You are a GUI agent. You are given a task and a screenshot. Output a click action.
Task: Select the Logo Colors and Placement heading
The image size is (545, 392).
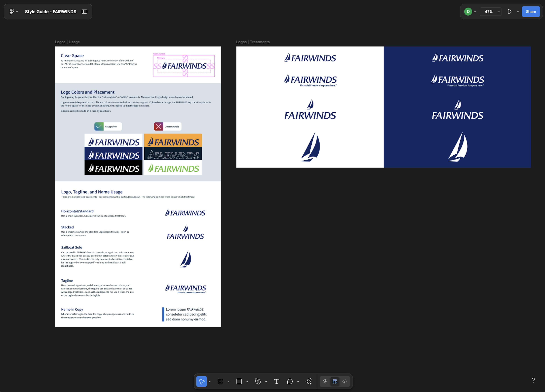click(x=87, y=92)
